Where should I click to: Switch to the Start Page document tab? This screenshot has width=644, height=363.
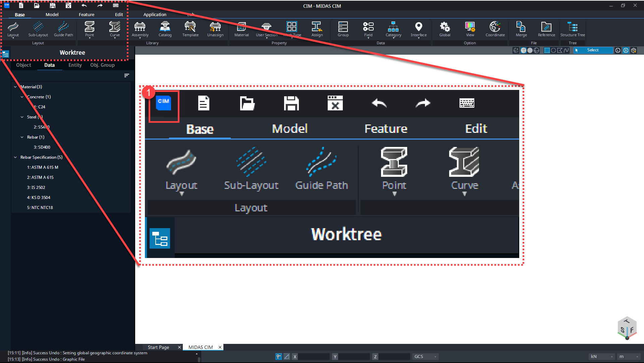158,347
